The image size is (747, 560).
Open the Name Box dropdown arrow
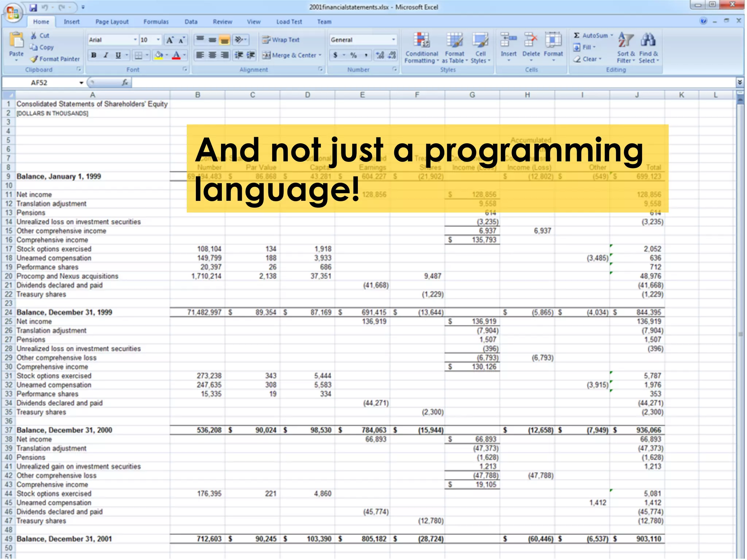pyautogui.click(x=81, y=83)
